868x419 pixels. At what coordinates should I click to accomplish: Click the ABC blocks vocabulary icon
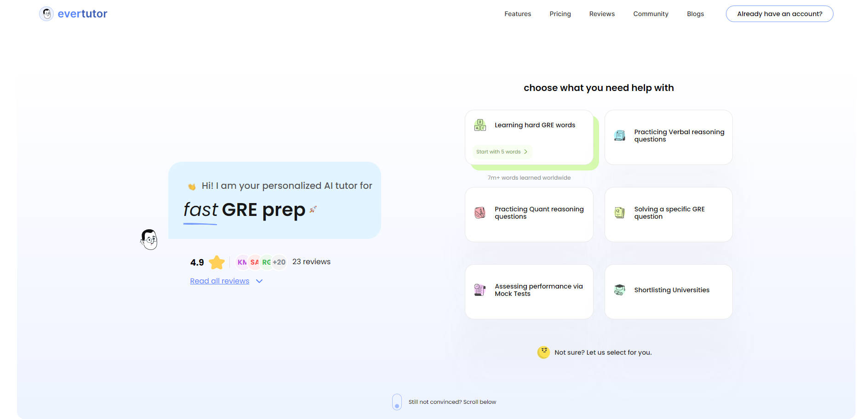pos(480,125)
